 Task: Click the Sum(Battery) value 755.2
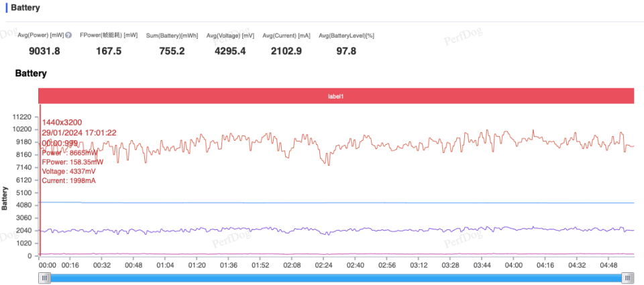click(172, 52)
